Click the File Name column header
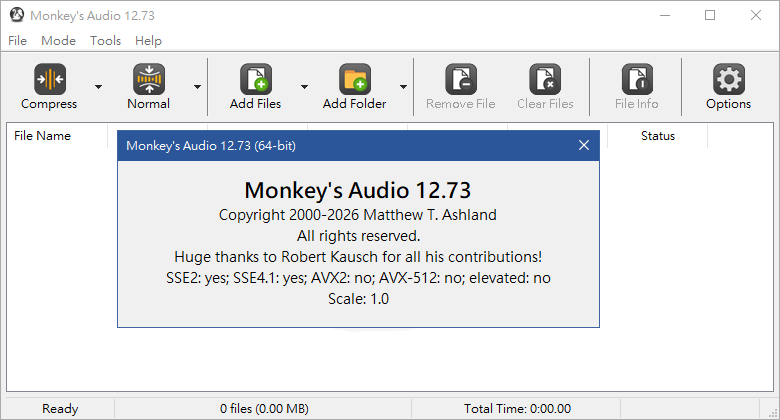Image resolution: width=780 pixels, height=420 pixels. 42,136
